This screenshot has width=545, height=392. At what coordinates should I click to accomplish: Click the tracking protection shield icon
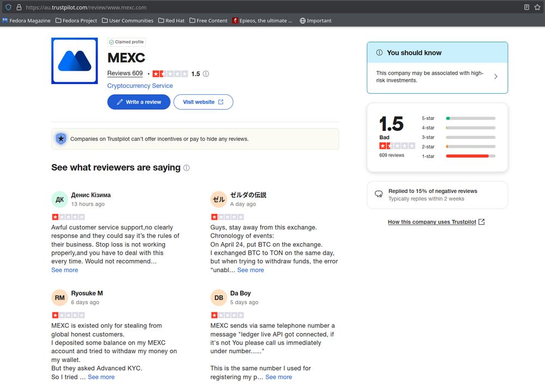[8, 7]
